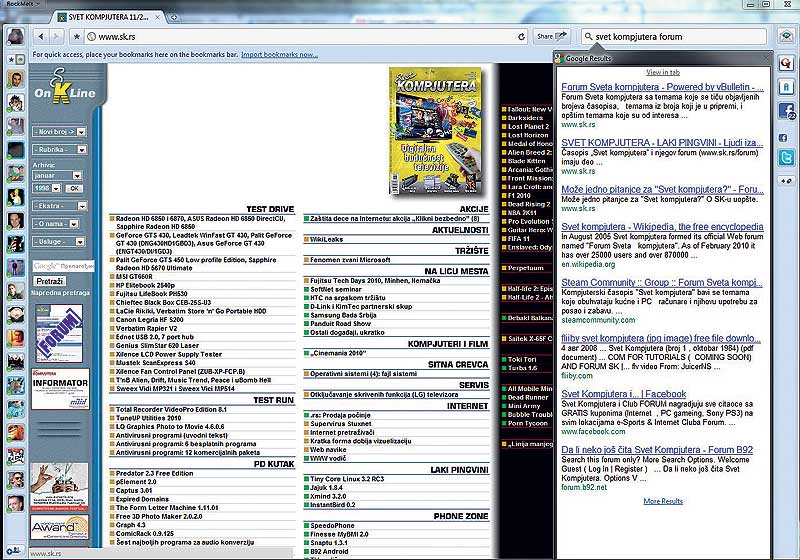
Task: Open the Twitter feed icon
Action: click(786, 158)
